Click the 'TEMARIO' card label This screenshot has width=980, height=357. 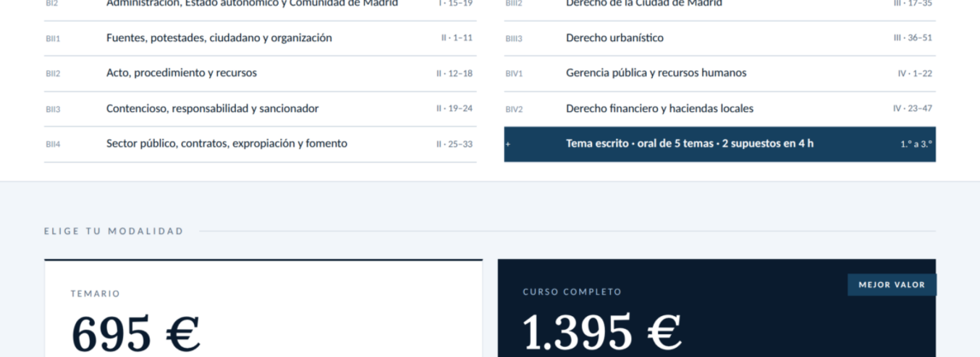pyautogui.click(x=95, y=294)
